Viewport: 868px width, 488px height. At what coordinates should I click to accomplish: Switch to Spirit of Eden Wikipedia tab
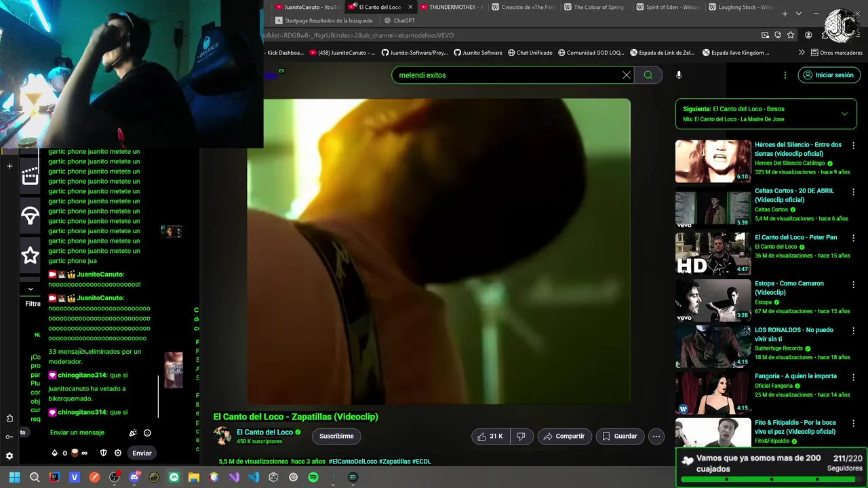click(668, 7)
